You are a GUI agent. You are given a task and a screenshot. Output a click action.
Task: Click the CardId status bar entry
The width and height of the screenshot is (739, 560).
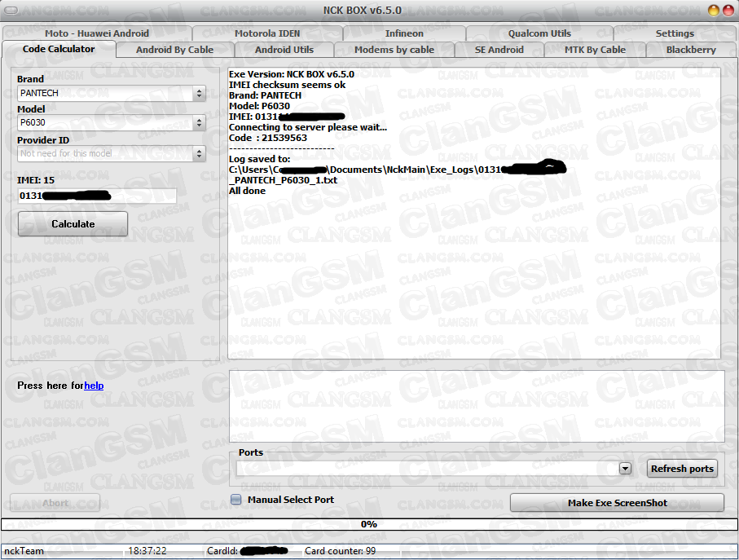click(248, 550)
